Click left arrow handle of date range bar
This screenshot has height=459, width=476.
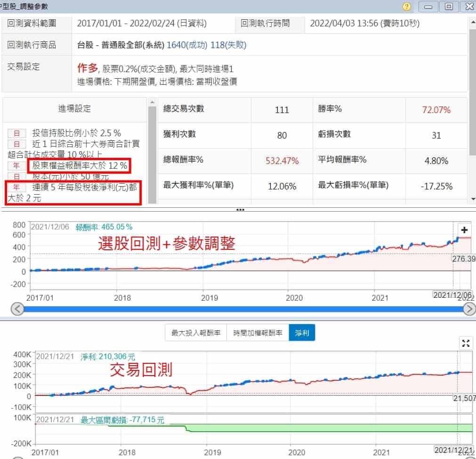click(x=17, y=309)
